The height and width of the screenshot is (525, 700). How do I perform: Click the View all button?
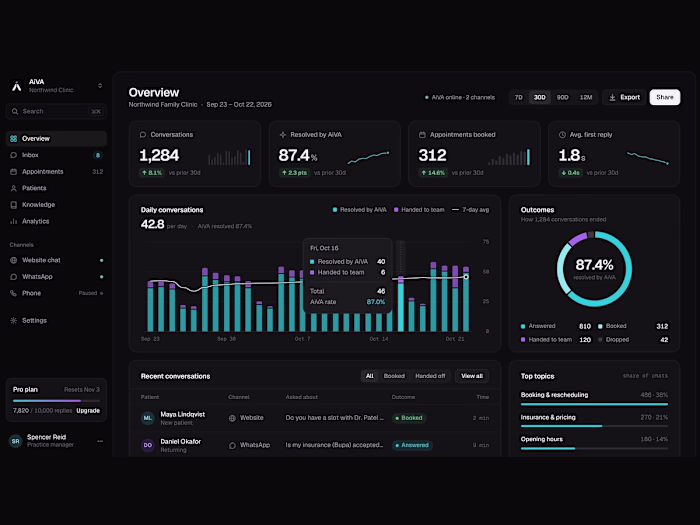[x=472, y=376]
